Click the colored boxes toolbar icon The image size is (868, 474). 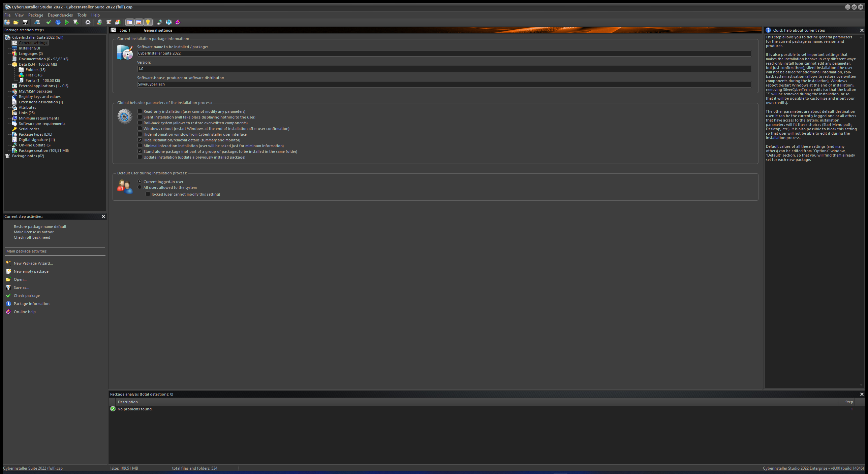click(x=118, y=22)
